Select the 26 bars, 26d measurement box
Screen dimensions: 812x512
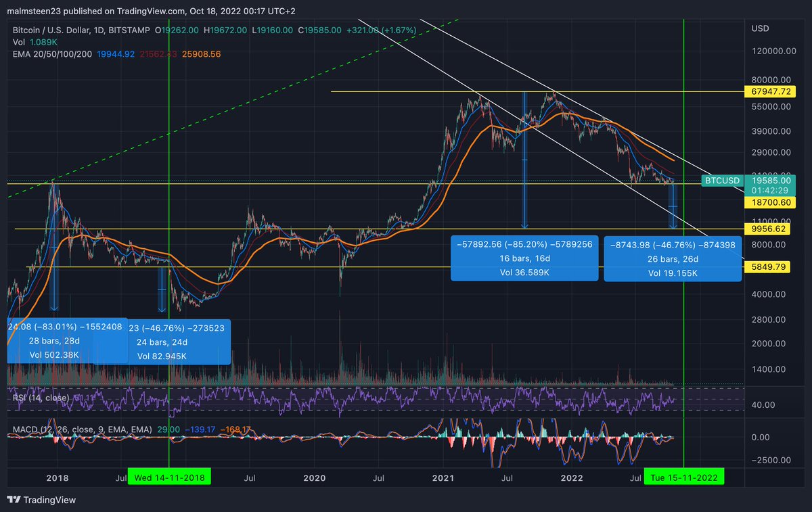tap(673, 258)
